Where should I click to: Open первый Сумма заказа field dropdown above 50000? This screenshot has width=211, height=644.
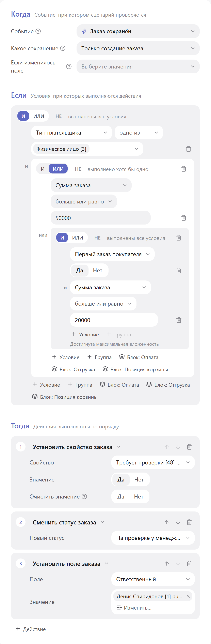91,185
